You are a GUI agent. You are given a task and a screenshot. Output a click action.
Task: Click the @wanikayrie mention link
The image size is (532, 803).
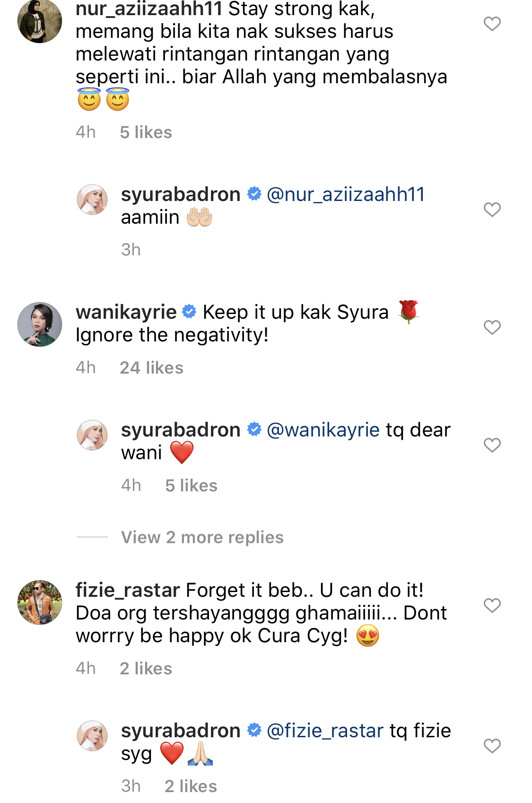323,430
